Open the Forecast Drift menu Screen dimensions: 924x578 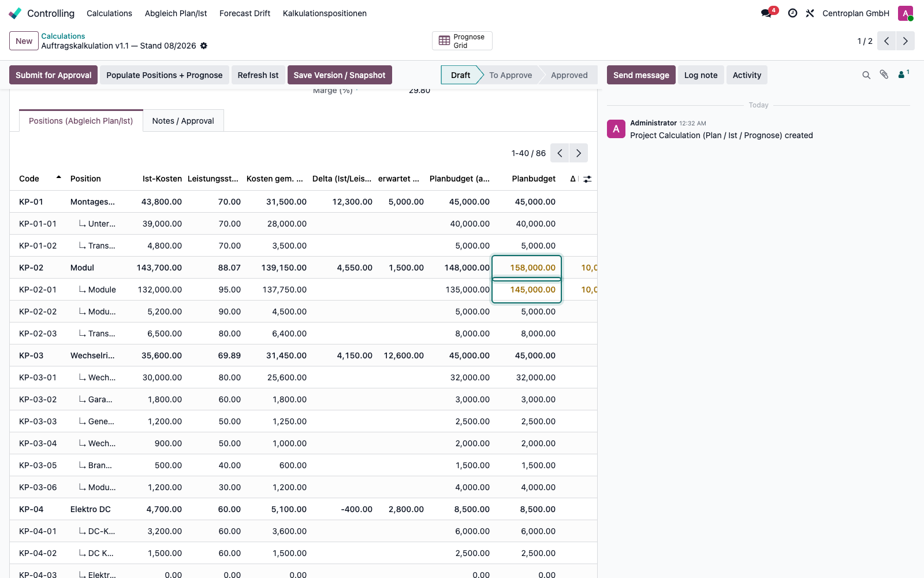(245, 13)
